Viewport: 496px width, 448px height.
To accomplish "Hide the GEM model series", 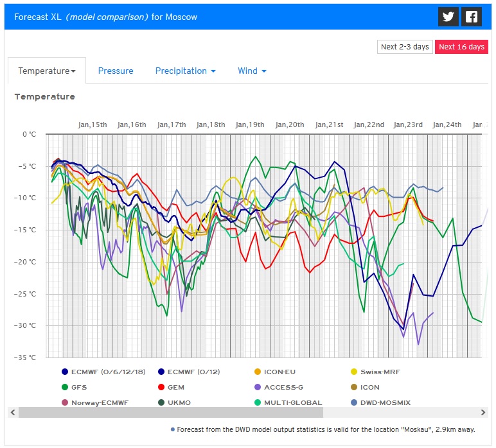I will (177, 387).
